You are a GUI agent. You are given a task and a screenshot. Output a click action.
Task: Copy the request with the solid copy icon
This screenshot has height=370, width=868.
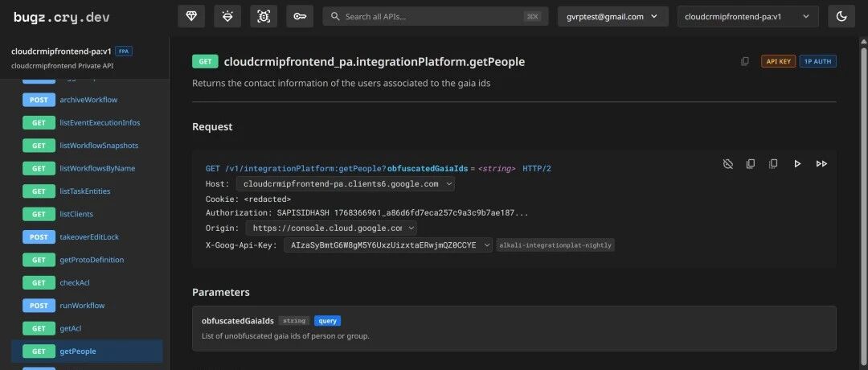coord(751,163)
